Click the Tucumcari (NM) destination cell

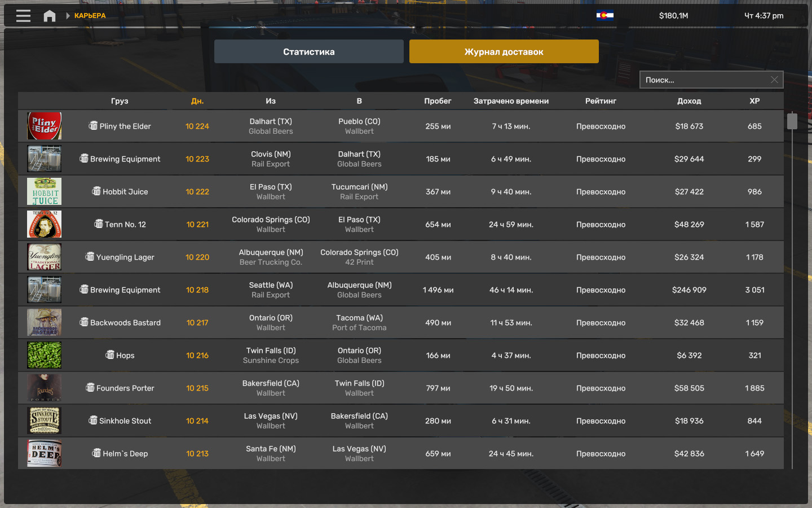359,187
